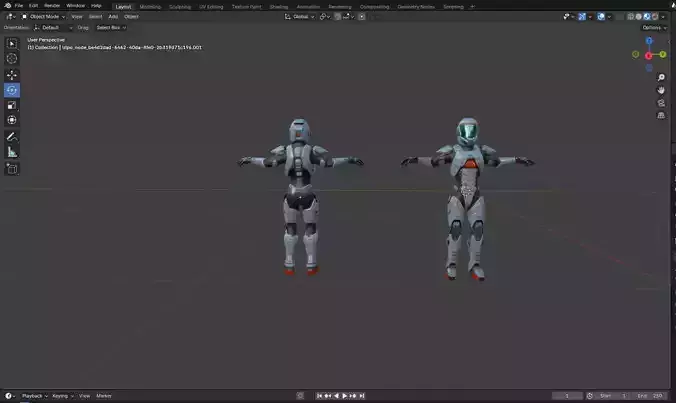Screen dimensions: 676x403
Task: Open the viewport Add menu
Action: point(113,17)
